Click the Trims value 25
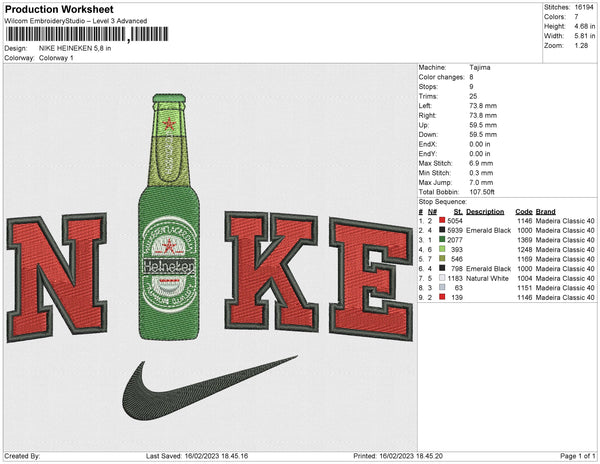Screen dimensions: 600x464 click(473, 96)
